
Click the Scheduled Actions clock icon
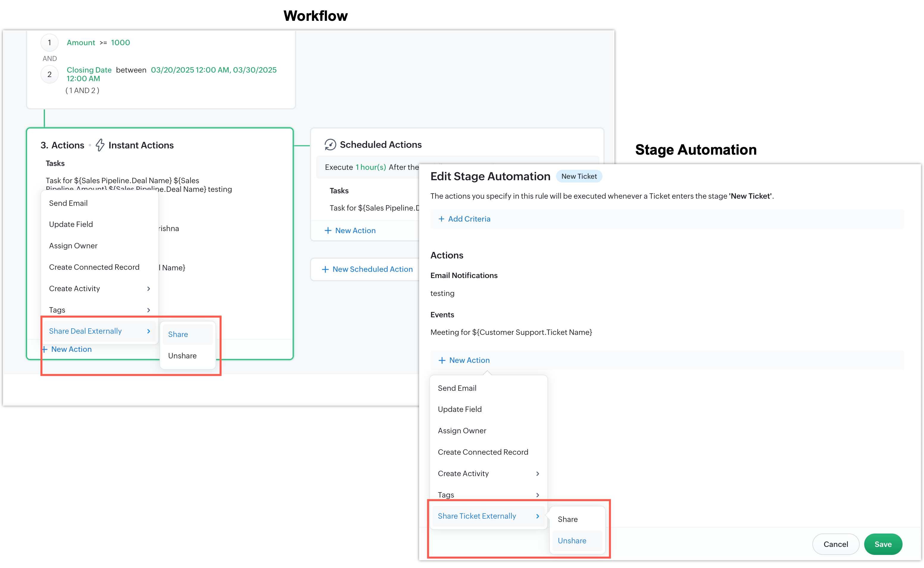point(330,145)
